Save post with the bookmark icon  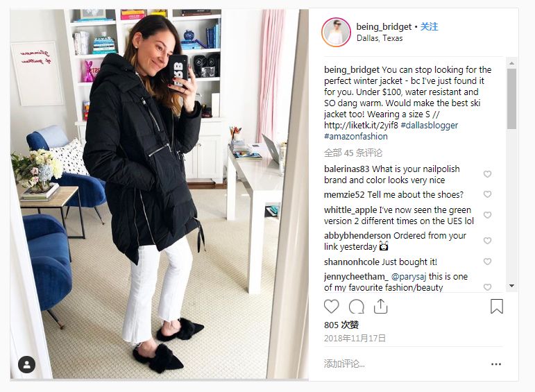496,307
